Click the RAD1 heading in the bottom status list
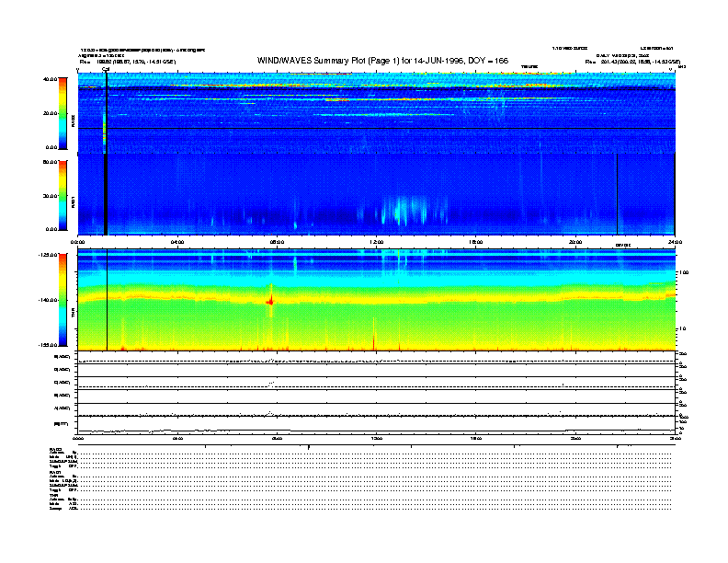Image resolution: width=728 pixels, height=563 pixels. coord(56,473)
